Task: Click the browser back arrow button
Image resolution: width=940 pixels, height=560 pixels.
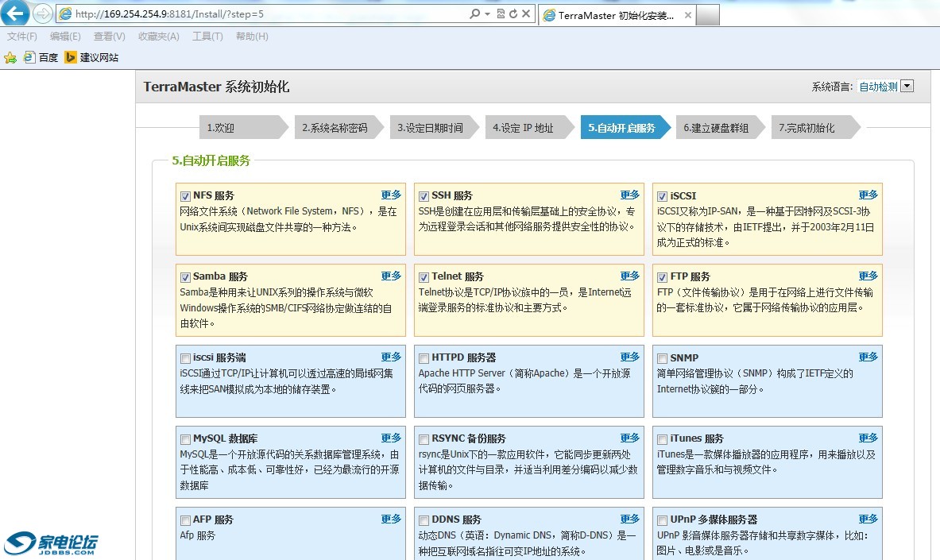Action: 14,13
